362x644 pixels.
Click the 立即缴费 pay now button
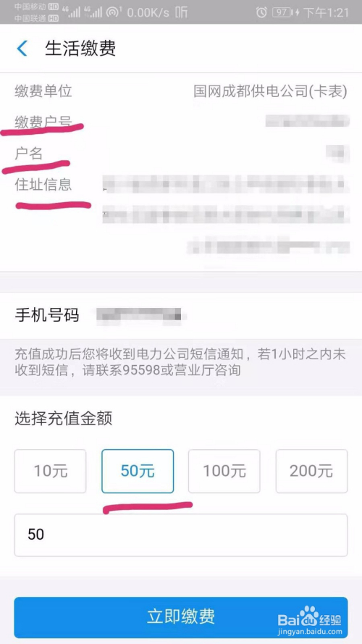pos(181,617)
